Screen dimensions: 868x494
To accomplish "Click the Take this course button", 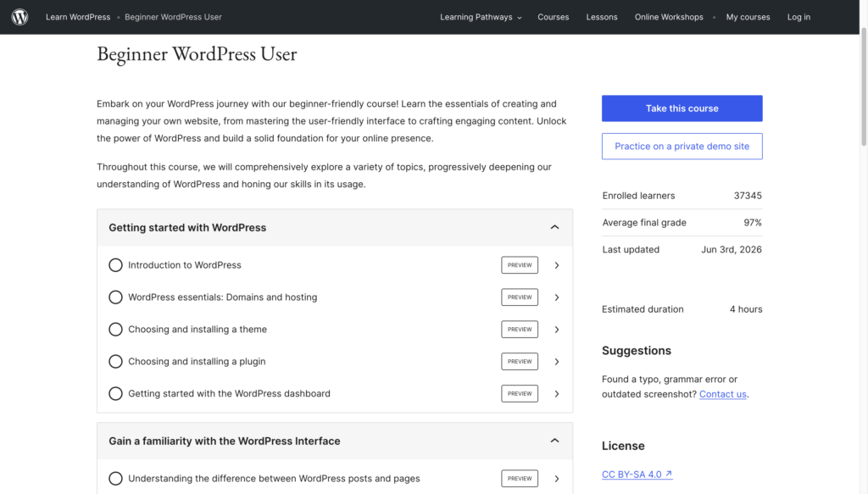I will pyautogui.click(x=682, y=108).
